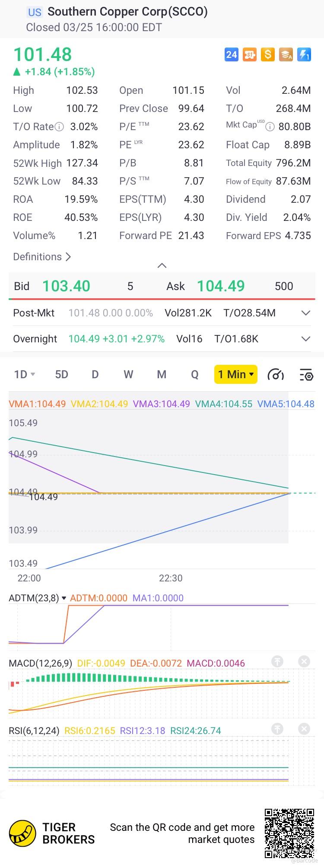Tap the yellow dollar-sign badge

pyautogui.click(x=268, y=54)
